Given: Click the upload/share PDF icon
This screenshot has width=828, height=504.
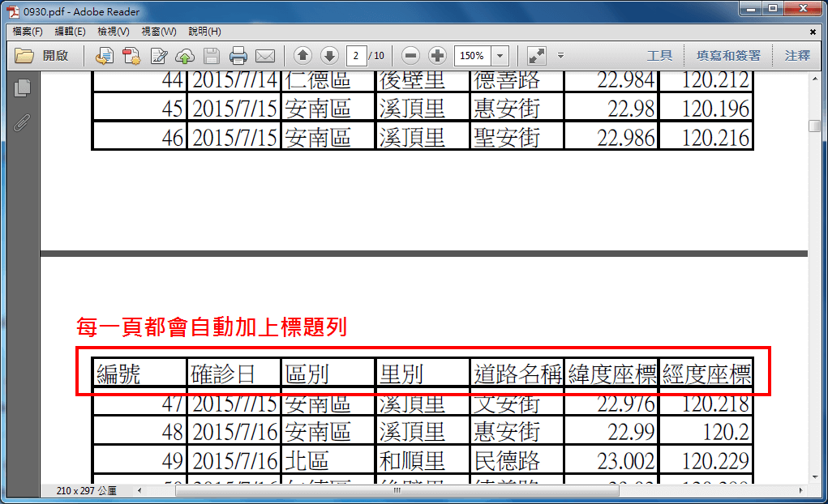Looking at the screenshot, I should [184, 56].
